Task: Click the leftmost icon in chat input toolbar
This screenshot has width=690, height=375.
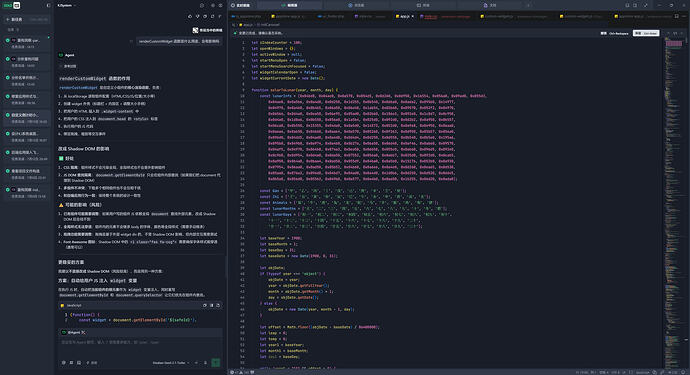Action: (x=63, y=363)
